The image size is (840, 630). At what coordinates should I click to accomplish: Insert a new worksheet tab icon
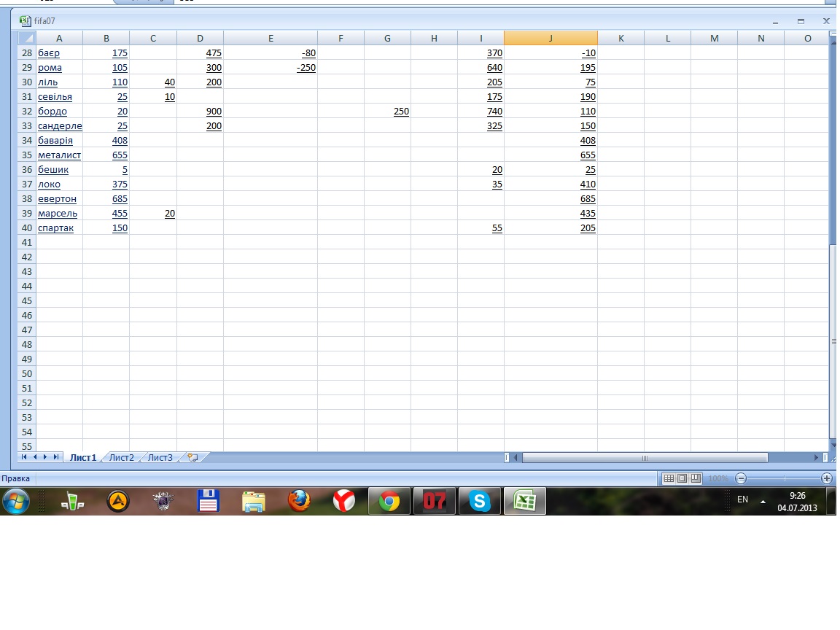click(x=192, y=457)
